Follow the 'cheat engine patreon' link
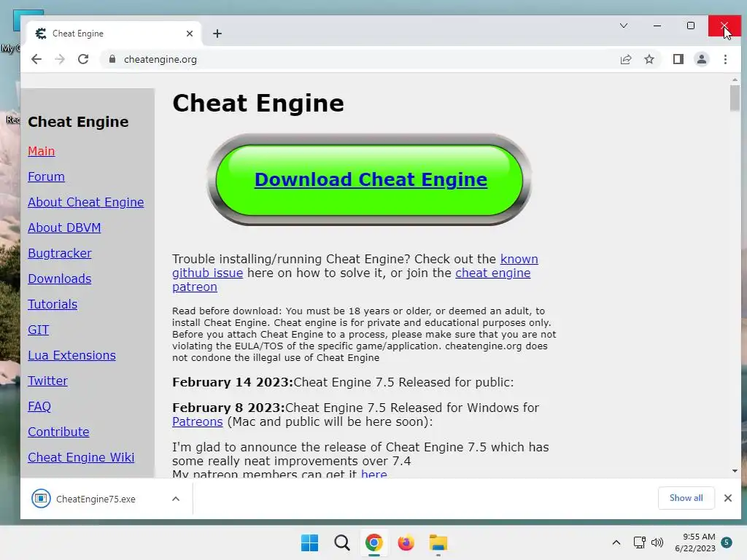The width and height of the screenshot is (747, 560). [x=492, y=273]
